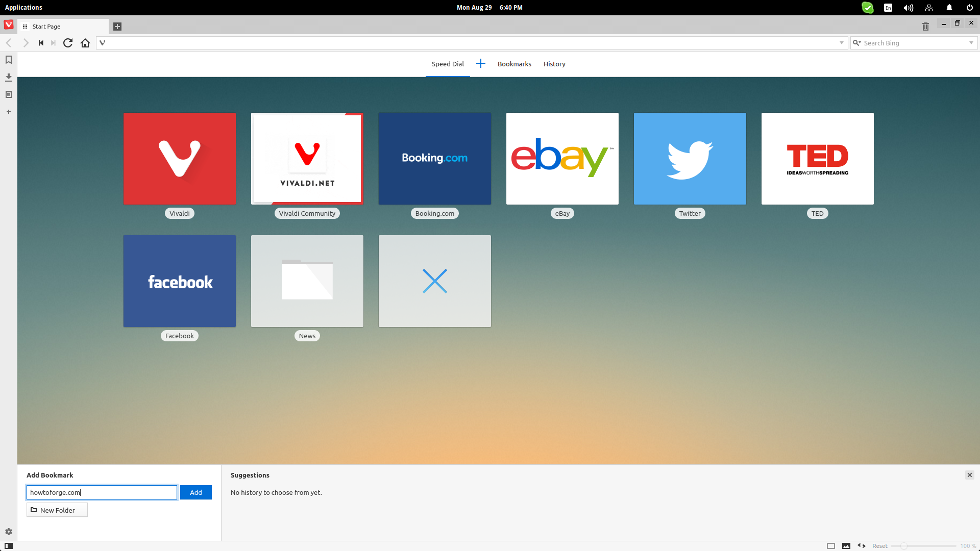
Task: Open the TED speed dial
Action: tap(818, 159)
